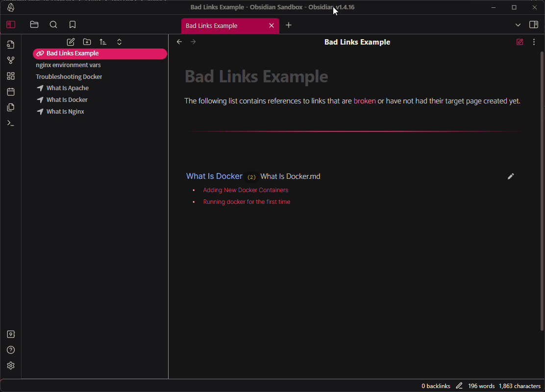Maximize the Obsidian window
The image size is (545, 392).
(x=514, y=7)
